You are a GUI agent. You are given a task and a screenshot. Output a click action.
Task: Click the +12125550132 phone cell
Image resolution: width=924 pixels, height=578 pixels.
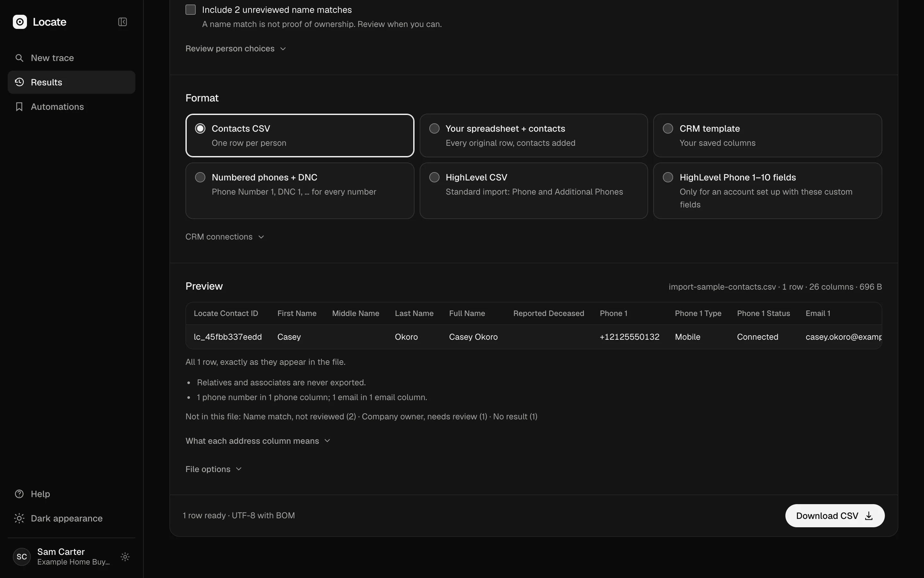[x=629, y=337]
